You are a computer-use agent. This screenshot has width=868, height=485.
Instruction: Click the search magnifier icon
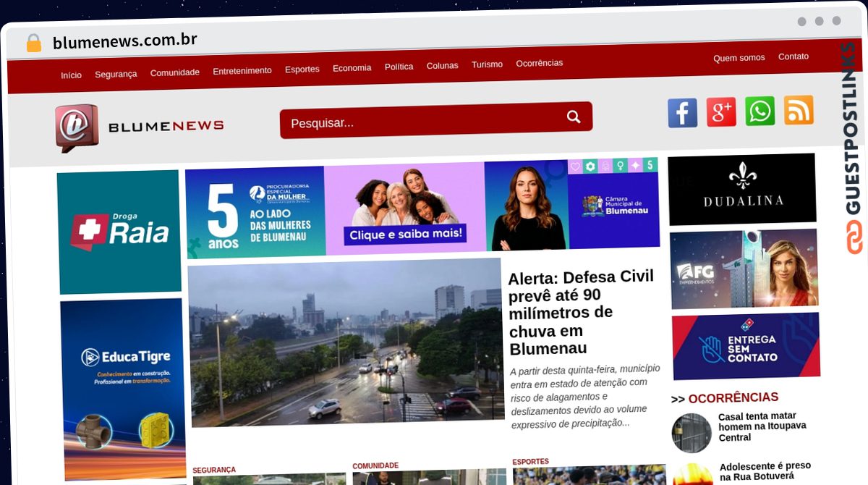tap(574, 117)
